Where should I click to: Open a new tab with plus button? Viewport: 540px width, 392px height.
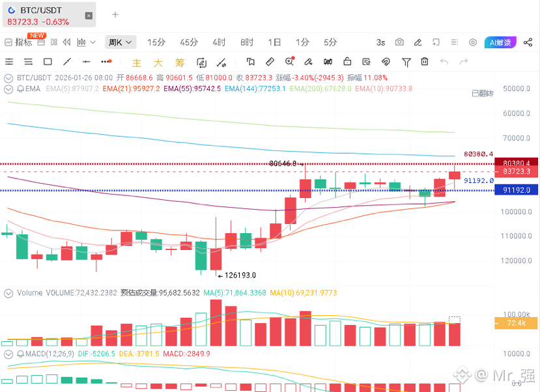coord(115,14)
